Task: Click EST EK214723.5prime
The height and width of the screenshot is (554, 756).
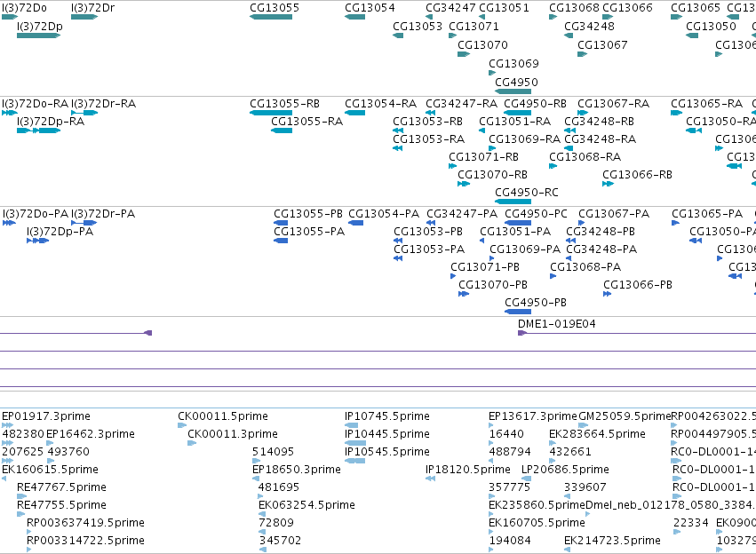Action: (x=567, y=550)
